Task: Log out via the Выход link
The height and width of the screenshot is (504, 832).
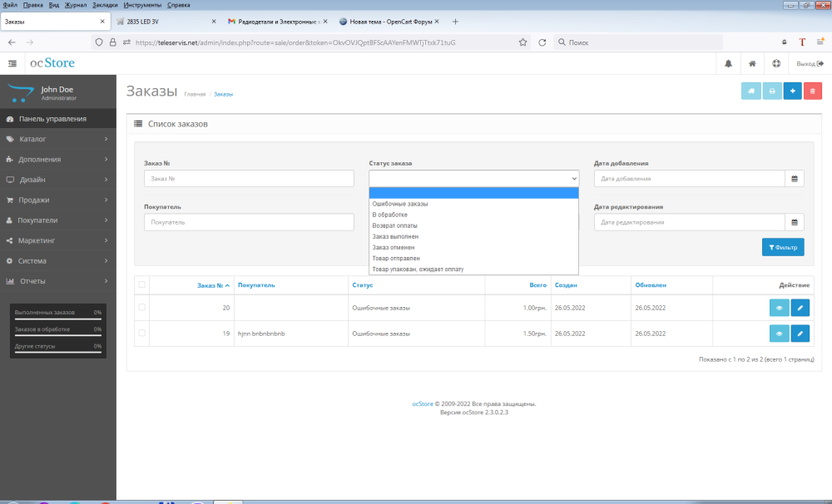Action: (x=810, y=64)
